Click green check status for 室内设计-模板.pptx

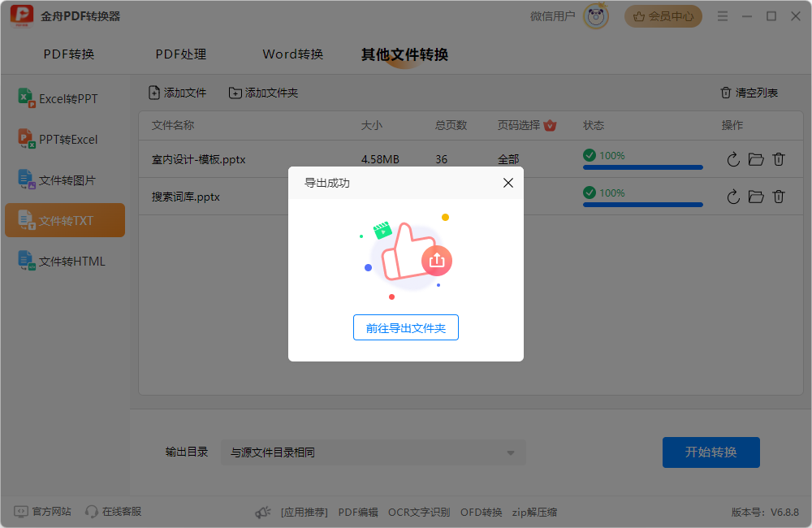[x=590, y=155]
